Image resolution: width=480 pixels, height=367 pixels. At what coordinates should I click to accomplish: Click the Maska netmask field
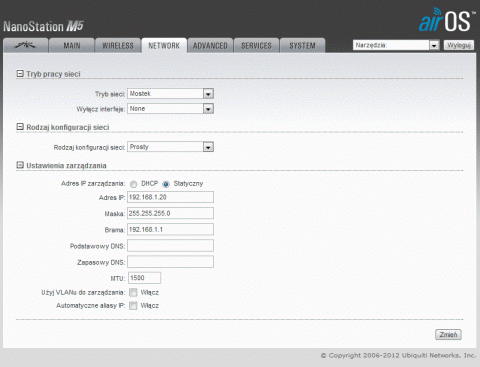[170, 213]
